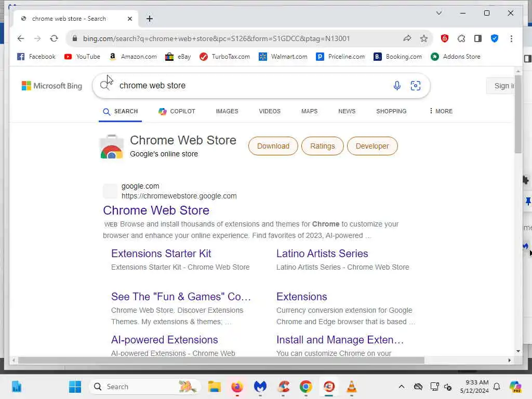Screen dimensions: 532x399
Task: Open the Facebook bookmark
Action: (36, 57)
